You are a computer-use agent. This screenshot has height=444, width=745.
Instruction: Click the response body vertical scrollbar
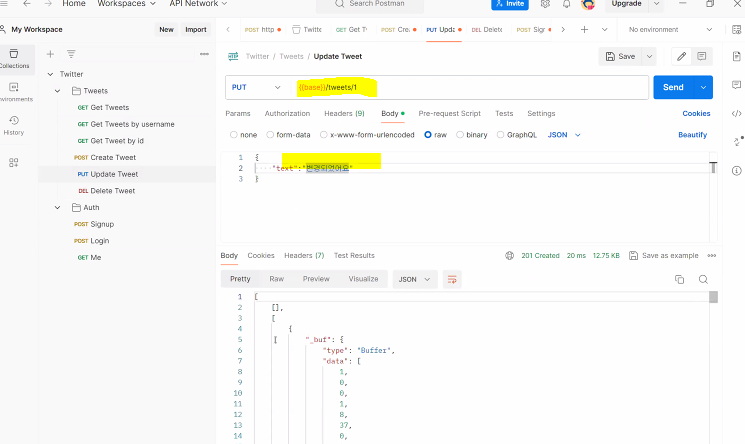click(713, 297)
